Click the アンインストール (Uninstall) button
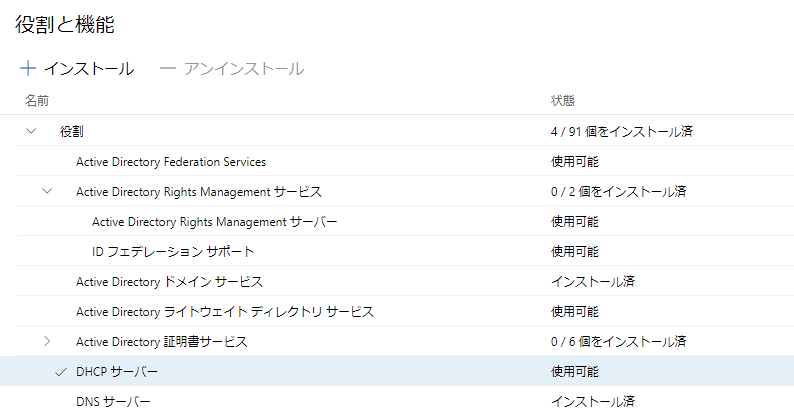Viewport: 794px width, 411px height. [232, 69]
